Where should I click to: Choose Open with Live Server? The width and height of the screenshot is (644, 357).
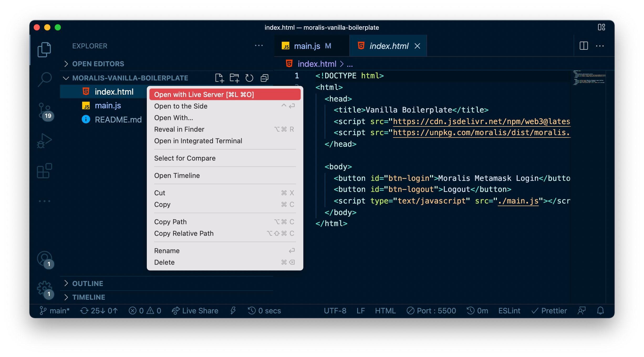pos(225,94)
